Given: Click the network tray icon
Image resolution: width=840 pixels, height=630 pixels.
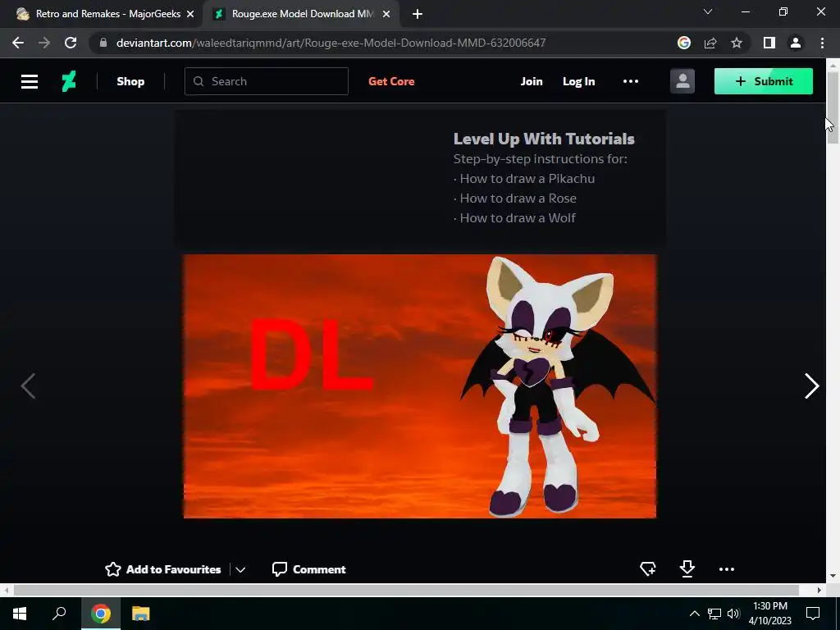Looking at the screenshot, I should 714,614.
